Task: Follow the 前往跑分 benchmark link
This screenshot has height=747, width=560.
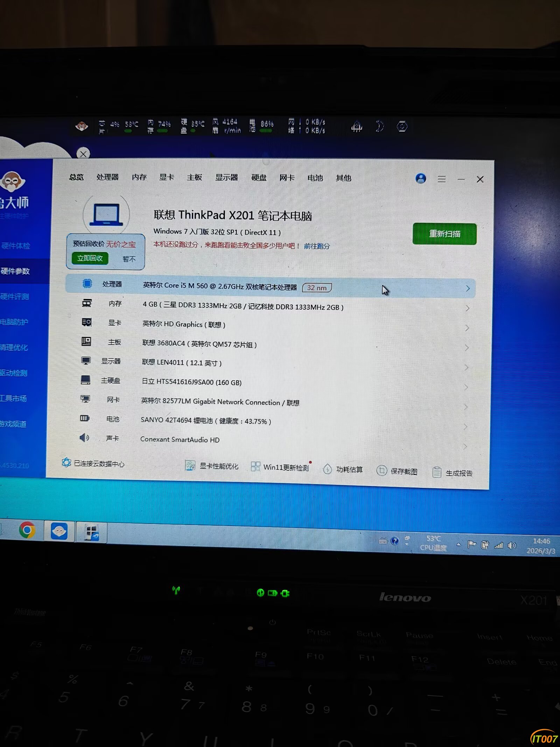Action: coord(316,246)
